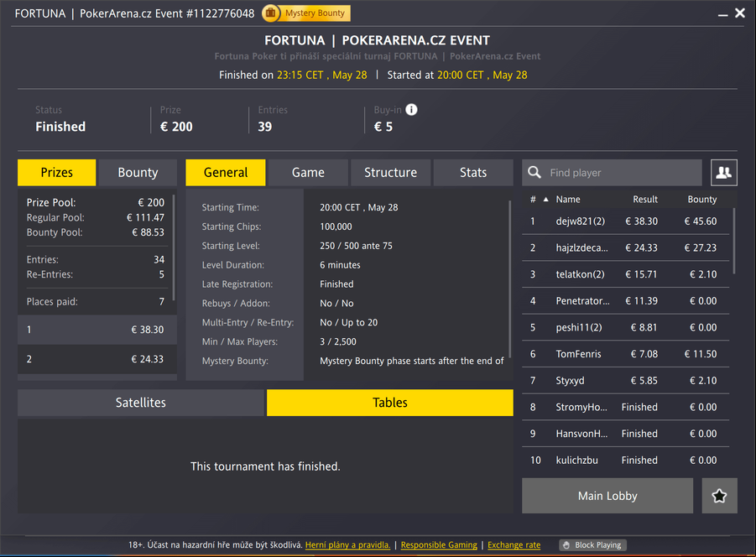
Task: Open the Structure tab
Action: point(390,173)
